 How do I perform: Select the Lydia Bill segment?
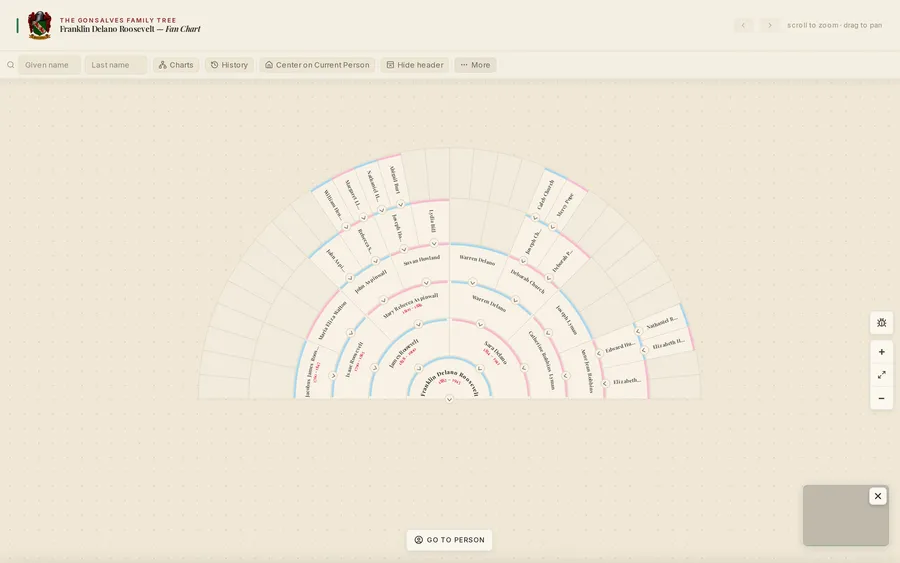click(x=432, y=221)
